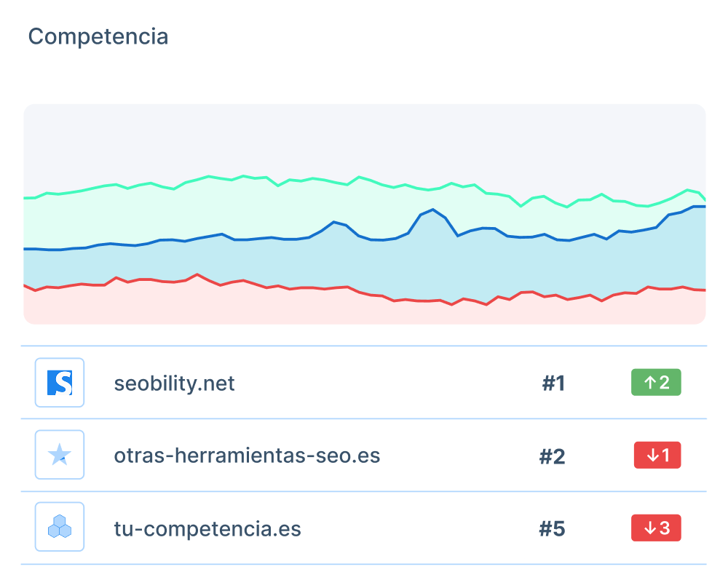Image resolution: width=728 pixels, height=588 pixels.
Task: Open the otras-herramientas-seo.es domain link
Action: coord(247,456)
